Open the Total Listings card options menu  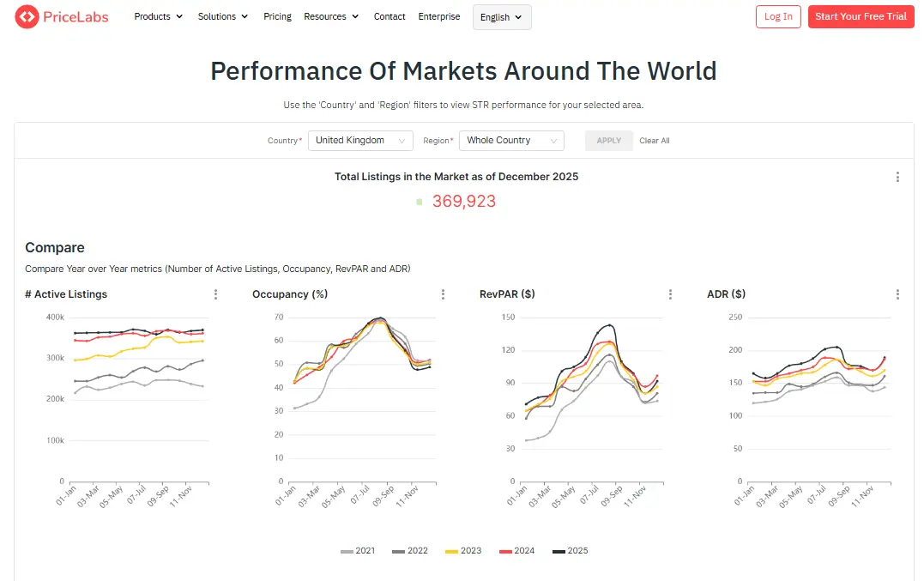[x=897, y=177]
